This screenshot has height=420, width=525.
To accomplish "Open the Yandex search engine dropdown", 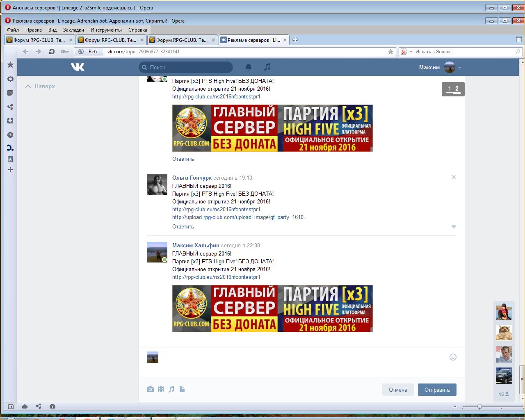I will [x=411, y=52].
